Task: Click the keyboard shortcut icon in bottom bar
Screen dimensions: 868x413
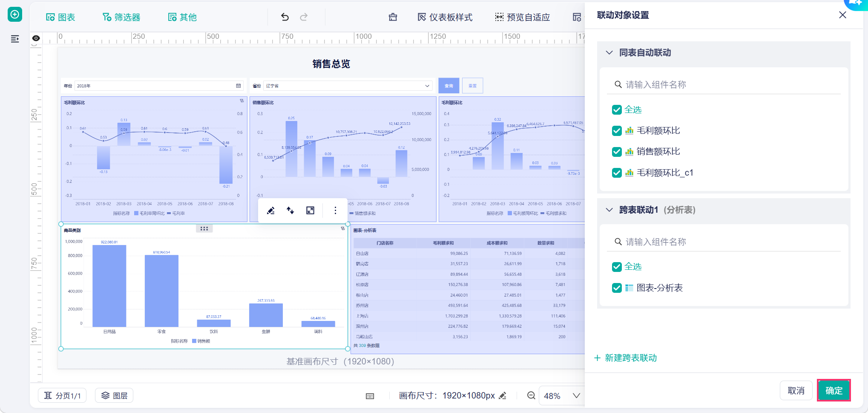Action: [370, 396]
